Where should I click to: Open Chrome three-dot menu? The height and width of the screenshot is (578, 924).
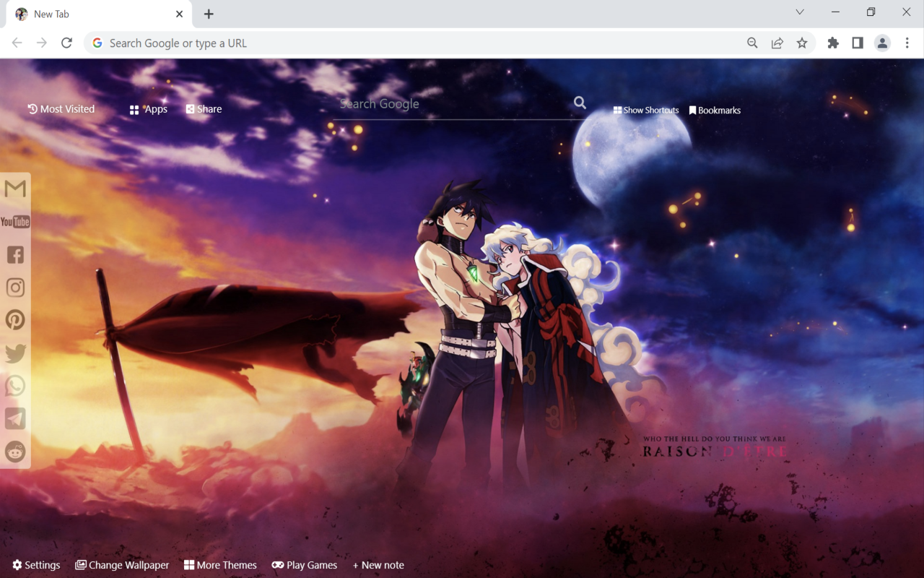pyautogui.click(x=907, y=43)
